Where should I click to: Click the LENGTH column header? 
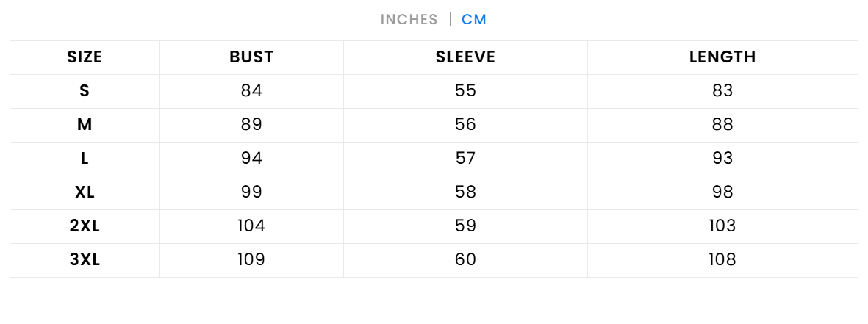722,57
